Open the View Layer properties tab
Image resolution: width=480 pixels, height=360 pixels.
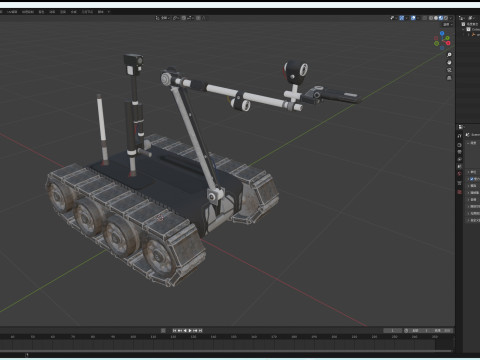pos(459,159)
